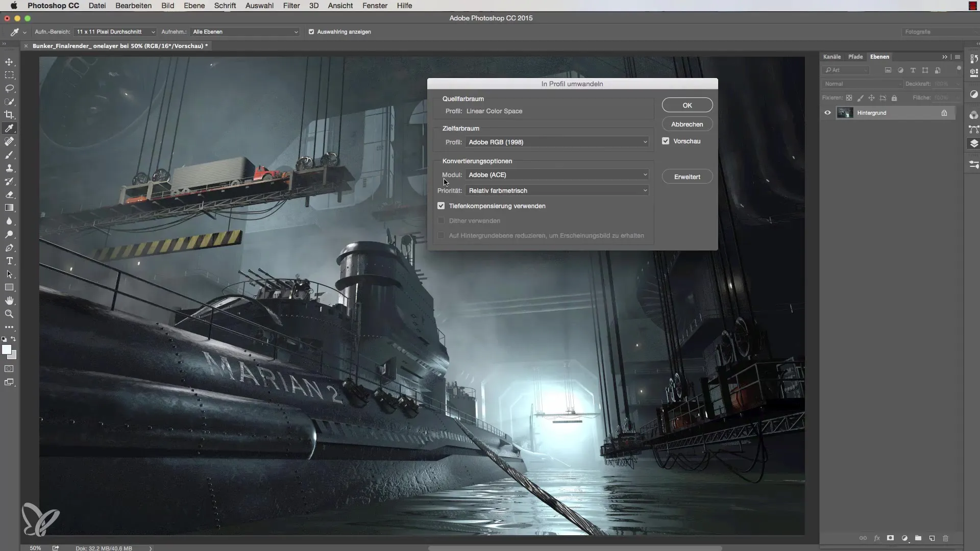Select the Rectangle shape tool
Image resolution: width=980 pixels, height=551 pixels.
[x=9, y=287]
